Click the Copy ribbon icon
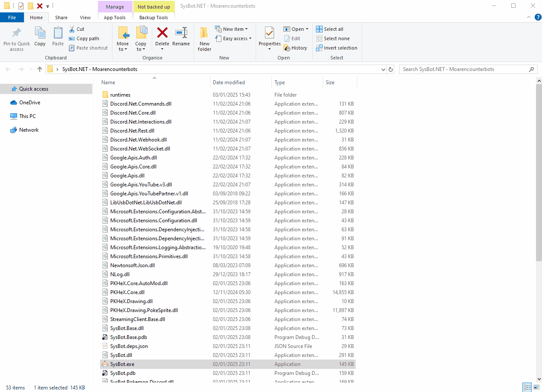Viewport: 542px width, 392px height. coord(40,33)
